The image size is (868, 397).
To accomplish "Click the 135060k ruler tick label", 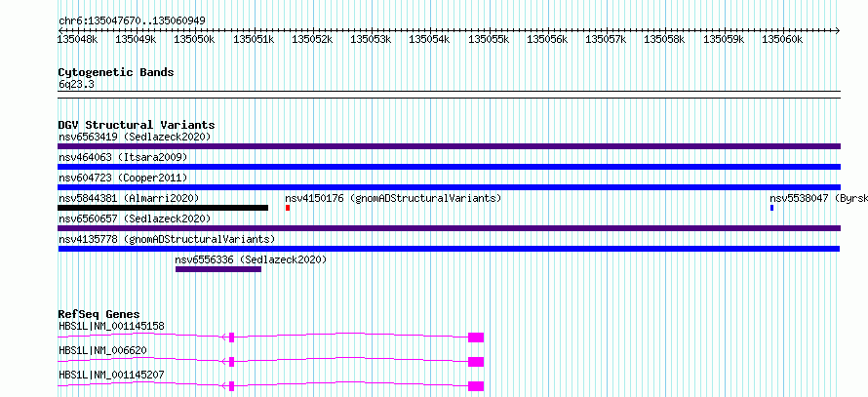I will point(782,39).
